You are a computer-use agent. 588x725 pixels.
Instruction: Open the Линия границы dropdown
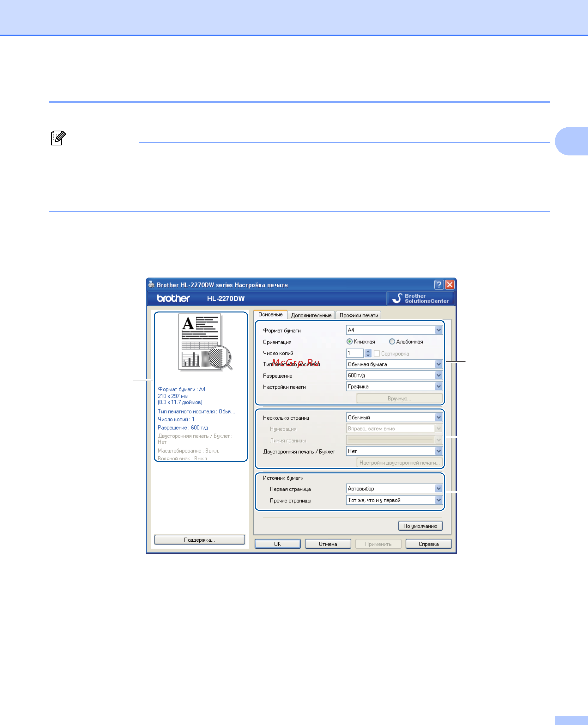pos(394,440)
